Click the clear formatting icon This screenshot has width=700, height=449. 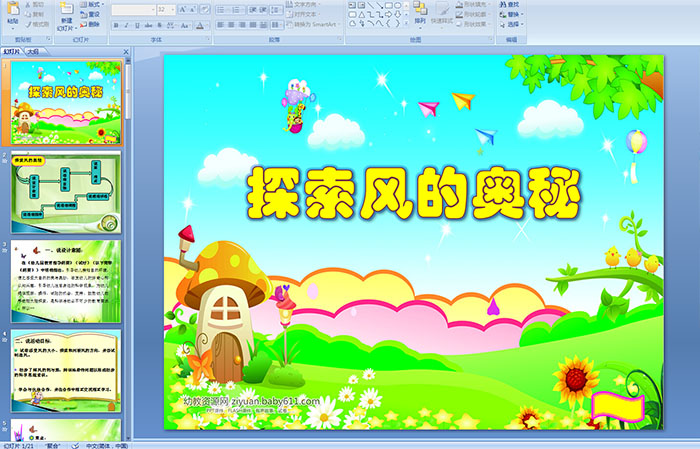(x=205, y=9)
